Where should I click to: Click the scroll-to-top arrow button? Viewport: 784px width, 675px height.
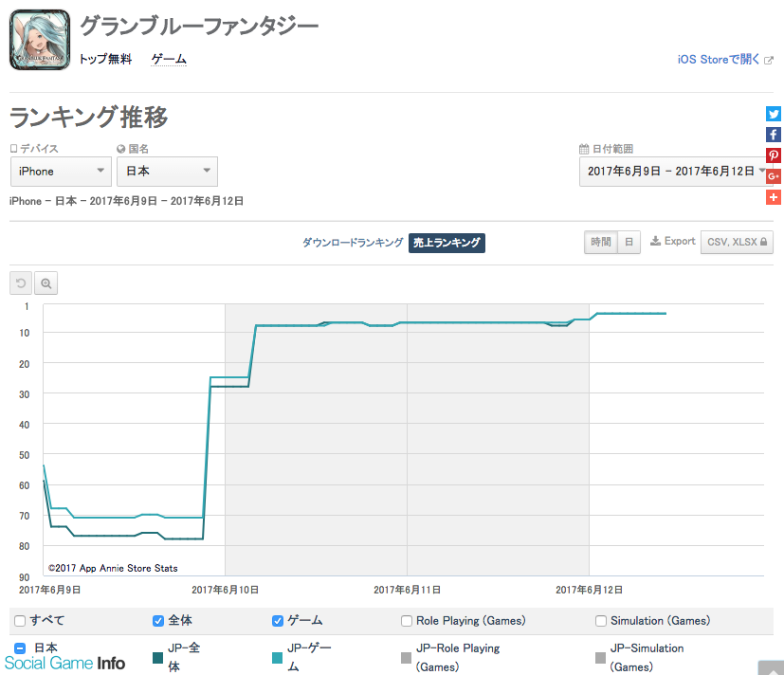[x=771, y=668]
